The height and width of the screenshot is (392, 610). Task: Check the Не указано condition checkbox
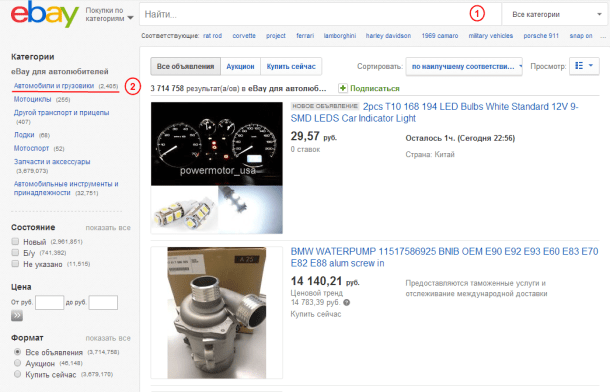click(15, 264)
